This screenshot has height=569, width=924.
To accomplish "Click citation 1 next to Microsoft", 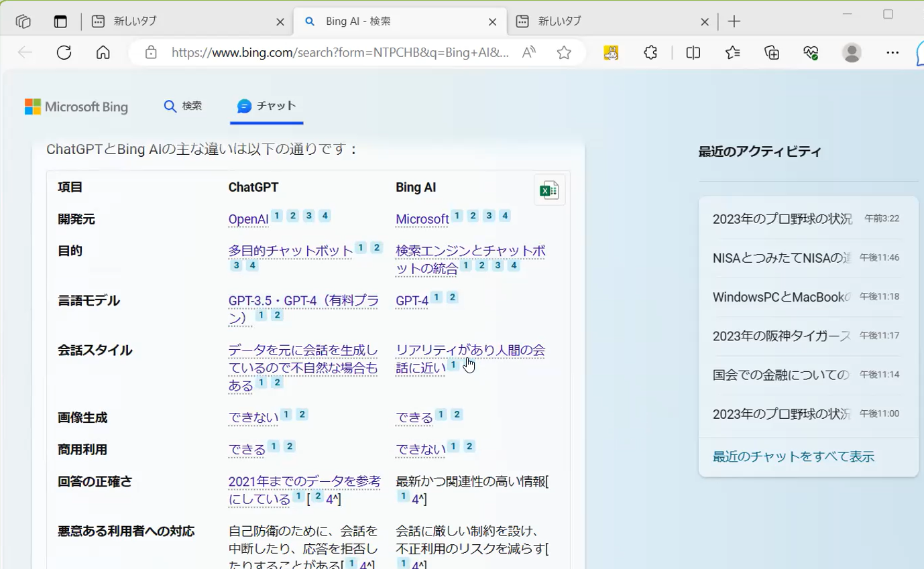I will point(457,216).
